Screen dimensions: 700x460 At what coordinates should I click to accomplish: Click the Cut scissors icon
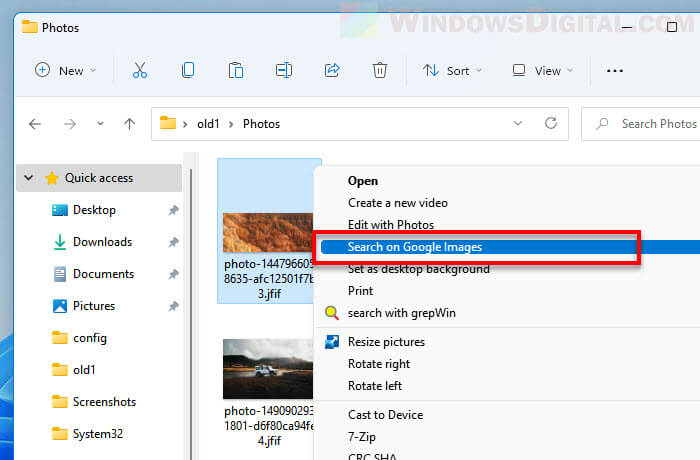(x=140, y=70)
